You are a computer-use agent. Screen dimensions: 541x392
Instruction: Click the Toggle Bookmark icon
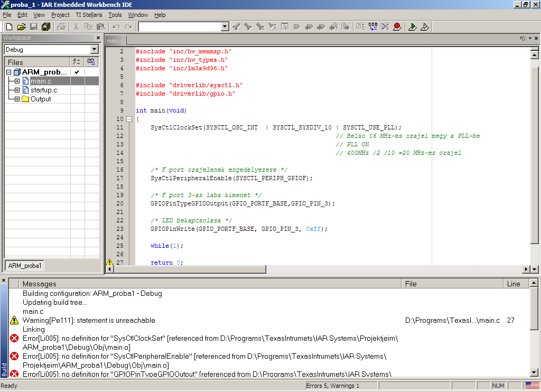pos(297,26)
